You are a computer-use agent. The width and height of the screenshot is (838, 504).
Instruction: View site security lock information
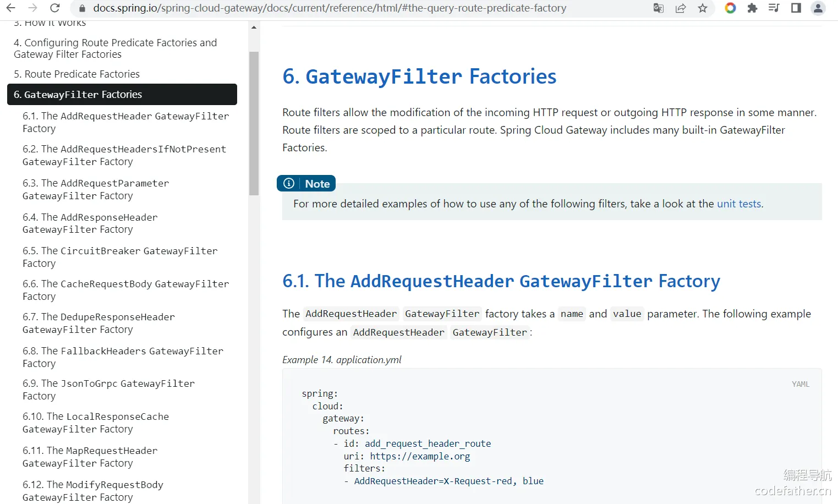click(x=83, y=8)
